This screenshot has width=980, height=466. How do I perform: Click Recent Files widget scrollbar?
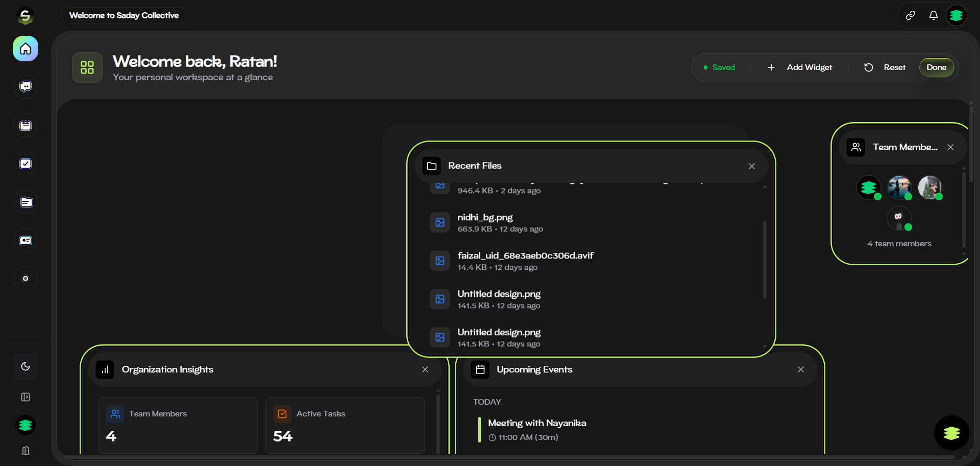[x=765, y=259]
